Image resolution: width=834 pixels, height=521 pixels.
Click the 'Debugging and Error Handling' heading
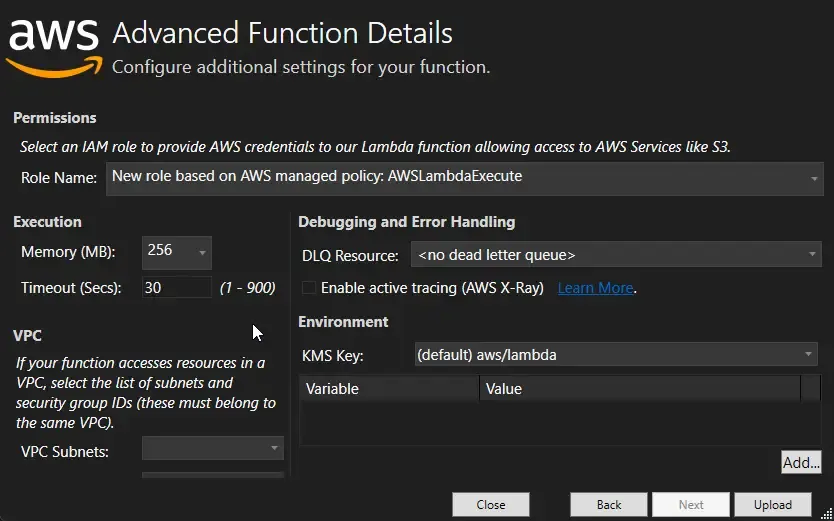coord(406,222)
